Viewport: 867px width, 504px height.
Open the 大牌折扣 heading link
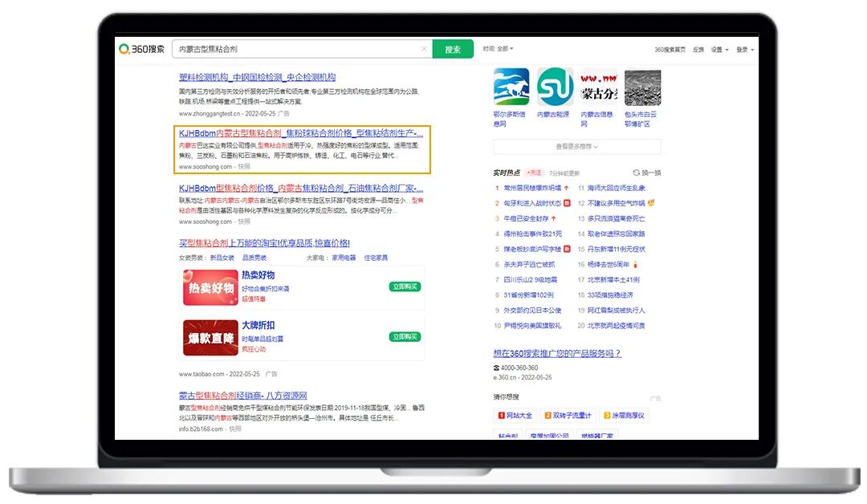click(x=258, y=326)
